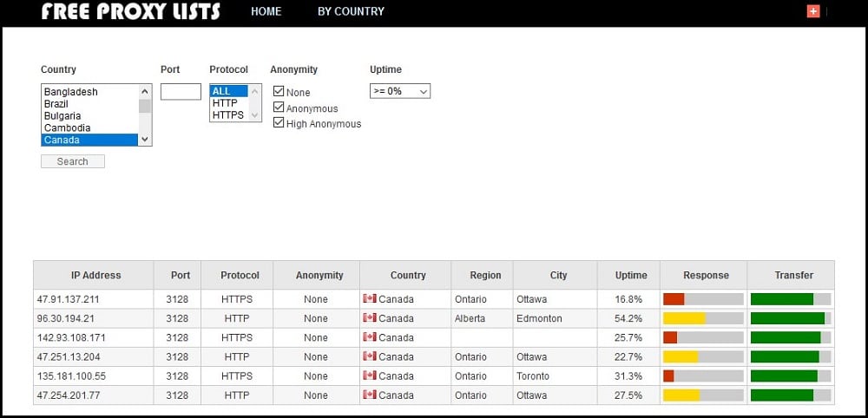
Task: Sort by Port column header
Action: (177, 275)
